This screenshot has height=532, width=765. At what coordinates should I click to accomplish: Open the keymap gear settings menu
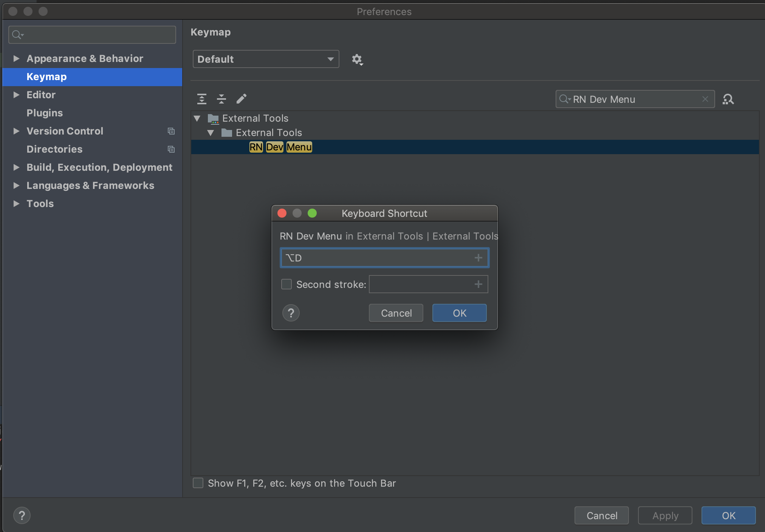357,59
